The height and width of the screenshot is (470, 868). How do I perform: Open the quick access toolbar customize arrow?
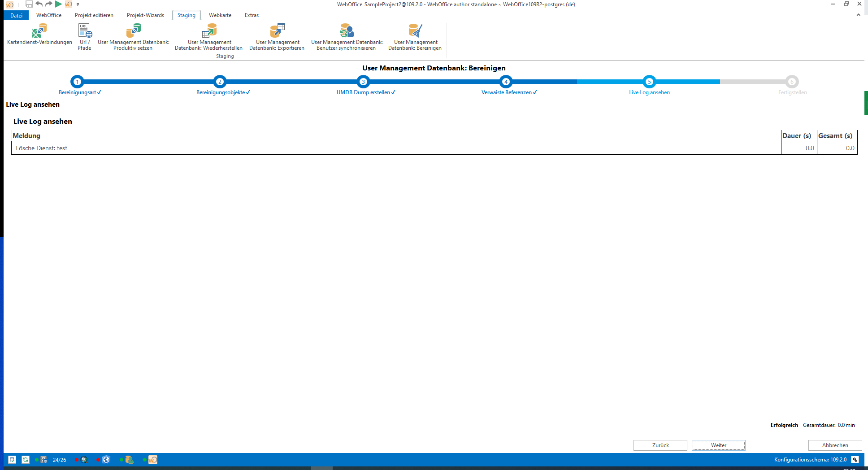click(x=78, y=5)
